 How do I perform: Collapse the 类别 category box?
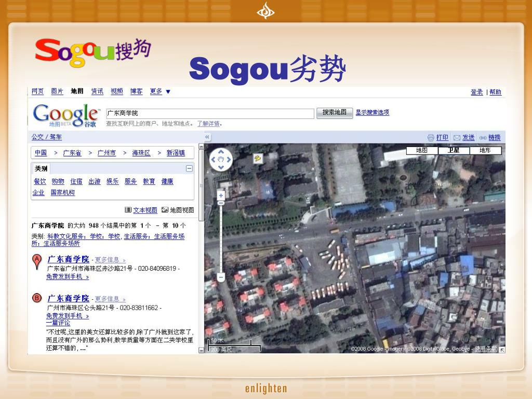(x=189, y=168)
